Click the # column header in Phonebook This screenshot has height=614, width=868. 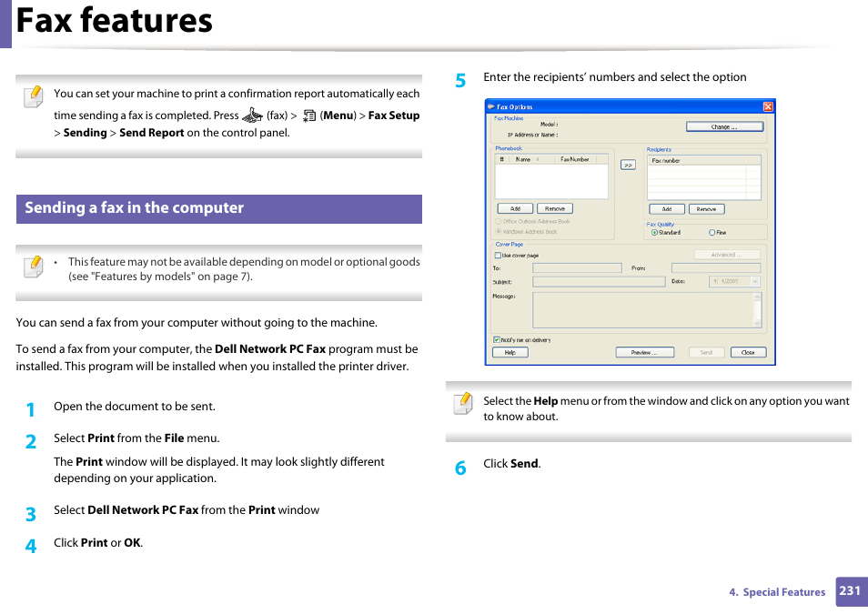tap(502, 159)
